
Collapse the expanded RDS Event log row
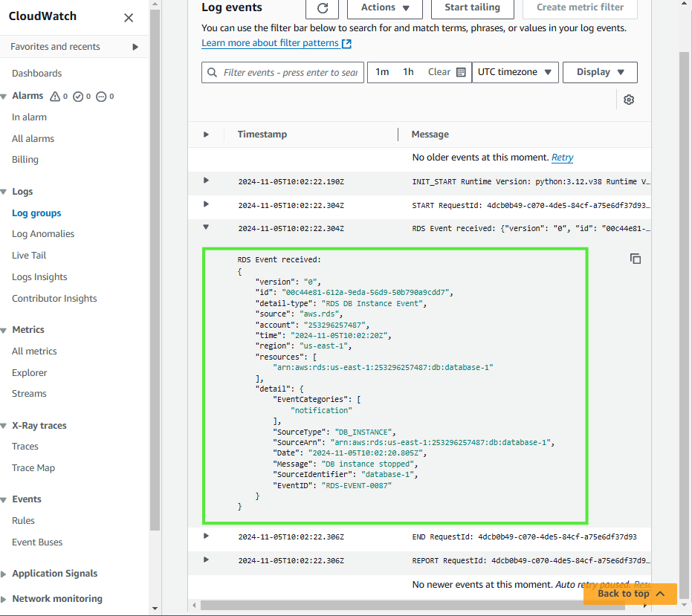[x=206, y=228]
